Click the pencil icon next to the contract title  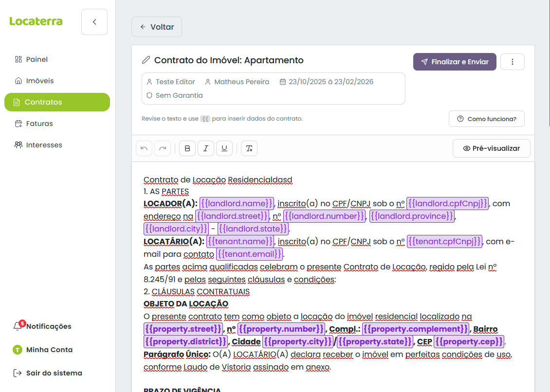pyautogui.click(x=146, y=60)
